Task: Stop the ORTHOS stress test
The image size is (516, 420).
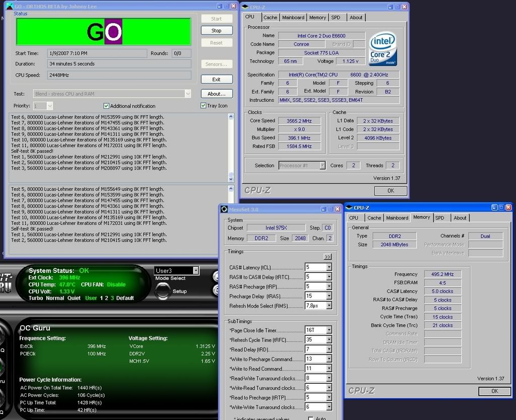Action: click(x=217, y=30)
